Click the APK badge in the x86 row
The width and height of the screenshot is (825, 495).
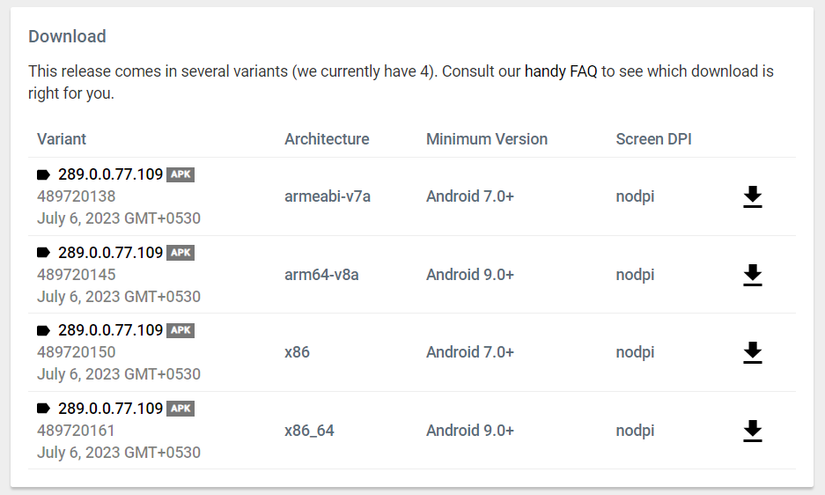[x=180, y=330]
